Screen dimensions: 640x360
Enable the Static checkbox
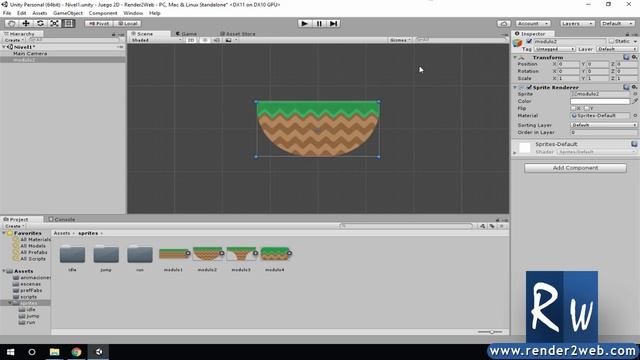(611, 41)
